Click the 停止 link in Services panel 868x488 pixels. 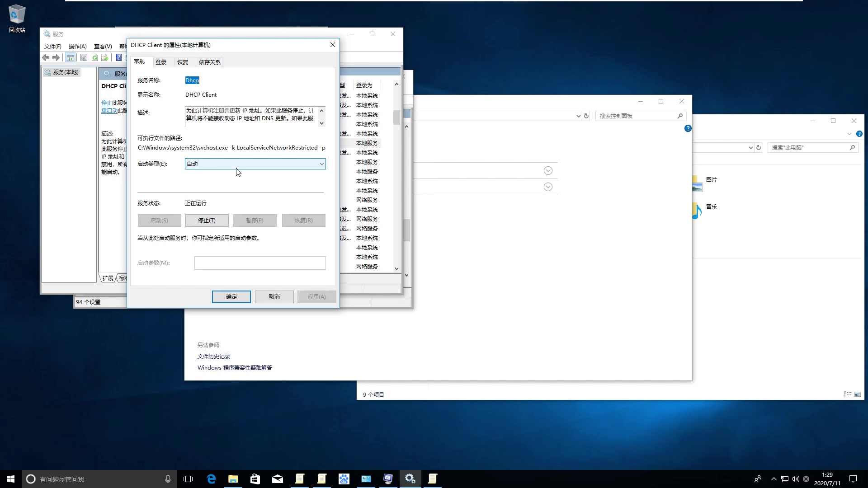107,103
